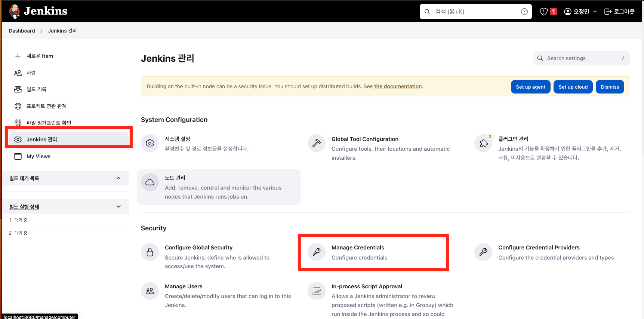Click the 프로젝트 연관 관계 icon

pyautogui.click(x=18, y=106)
